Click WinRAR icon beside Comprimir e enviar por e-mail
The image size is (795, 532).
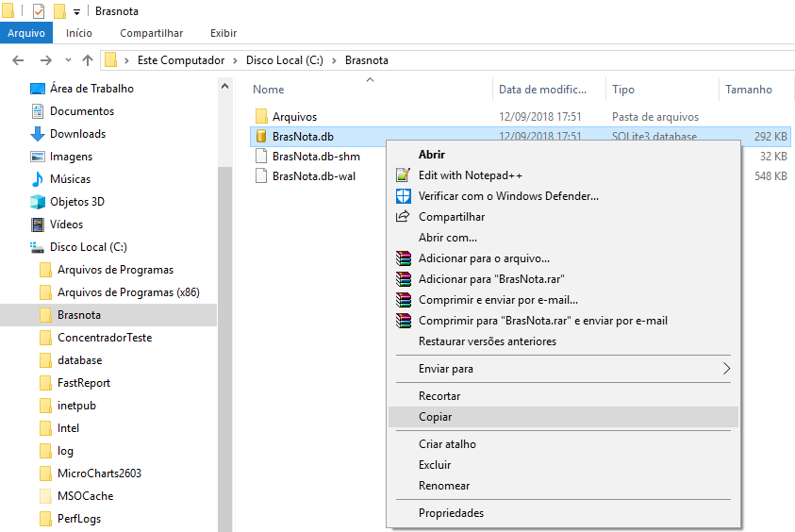click(404, 300)
